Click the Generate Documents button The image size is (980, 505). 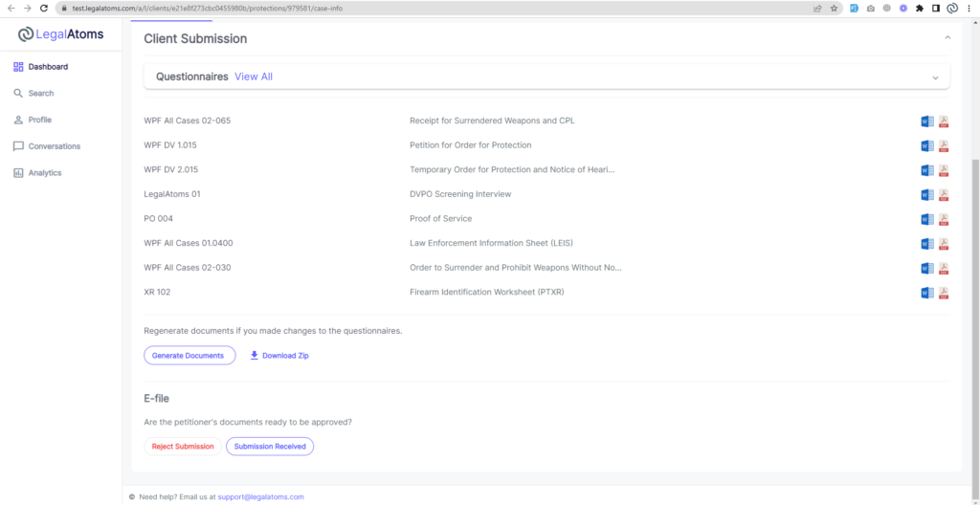(x=189, y=356)
